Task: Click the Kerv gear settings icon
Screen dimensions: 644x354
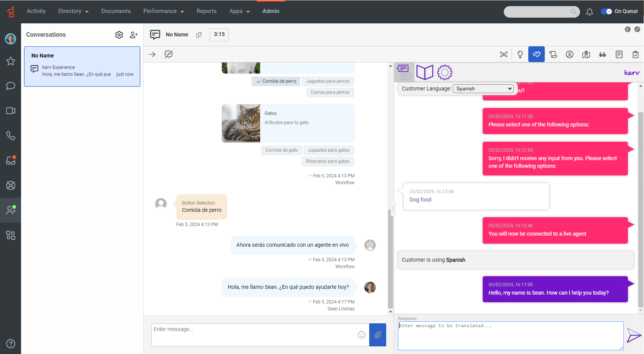Action: (444, 72)
